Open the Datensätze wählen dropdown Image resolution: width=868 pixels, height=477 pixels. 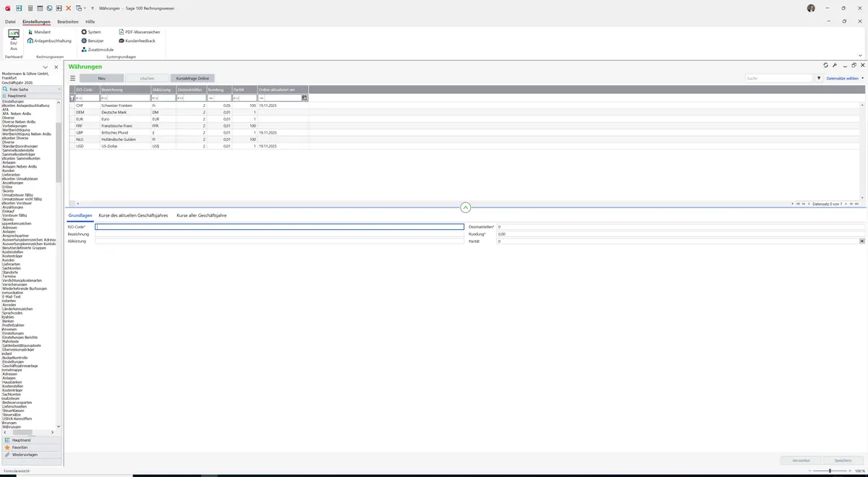tap(845, 78)
